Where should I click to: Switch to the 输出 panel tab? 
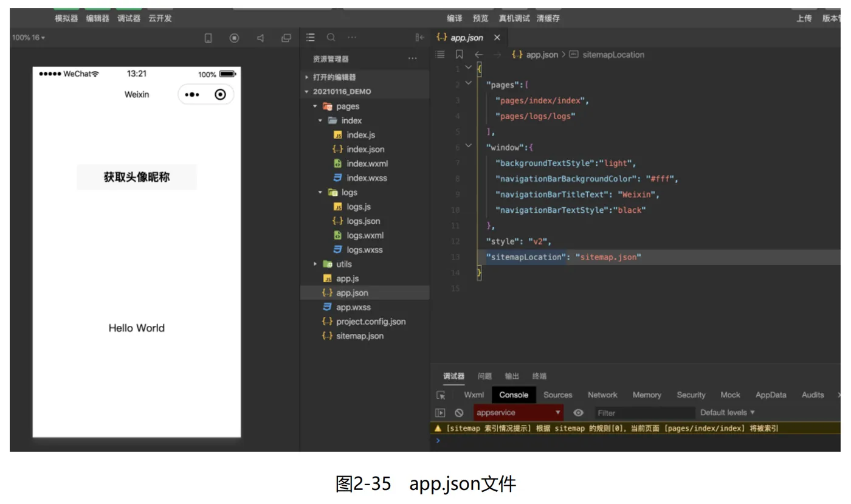tap(512, 376)
